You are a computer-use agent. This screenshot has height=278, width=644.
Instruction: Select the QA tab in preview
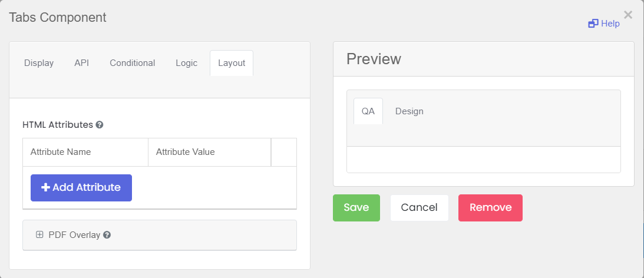(368, 111)
